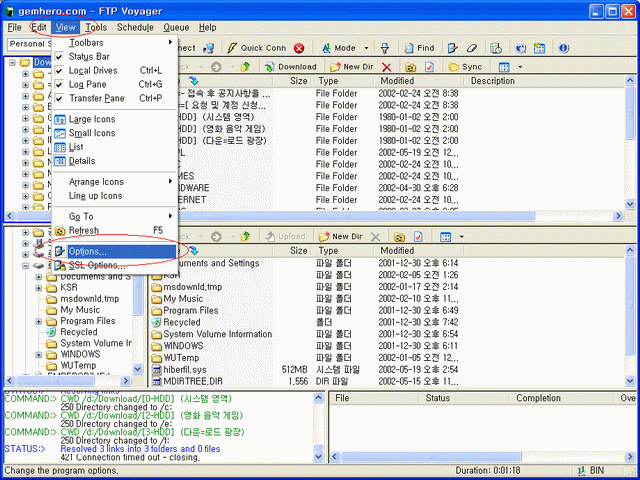This screenshot has height=480, width=640.
Task: Click remote file list horizontal scrollbar
Action: coord(347,216)
